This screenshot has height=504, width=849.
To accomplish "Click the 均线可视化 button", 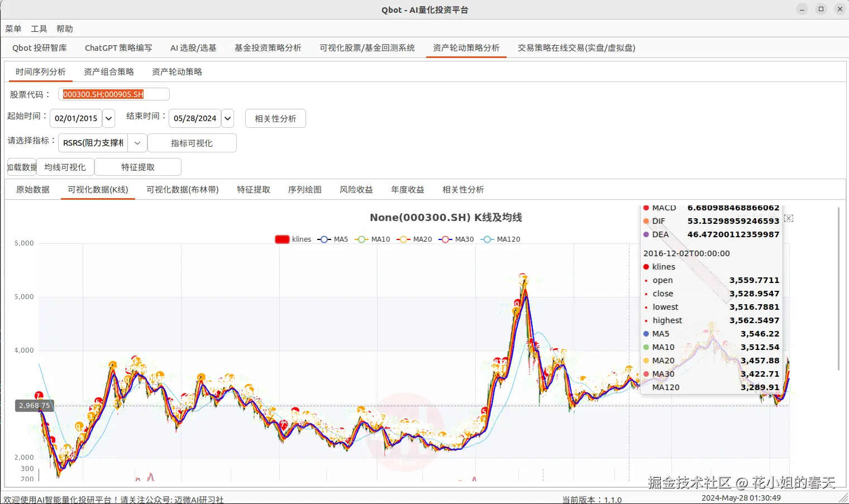I will point(65,167).
